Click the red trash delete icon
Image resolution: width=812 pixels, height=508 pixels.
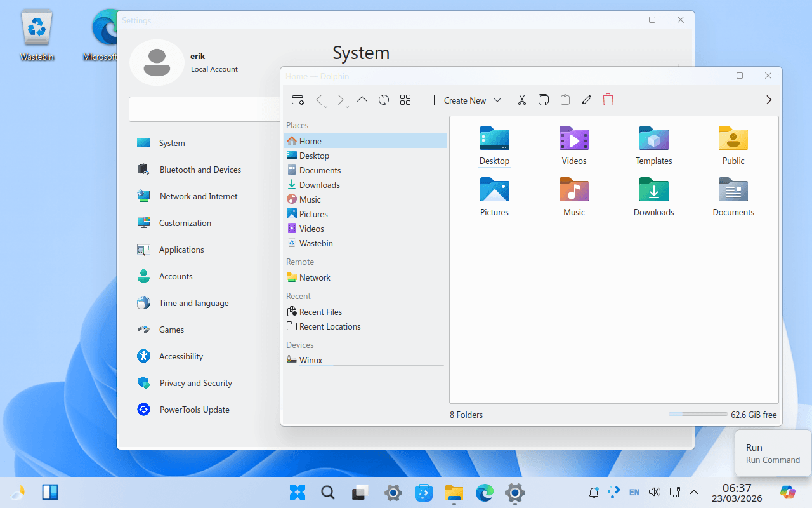pyautogui.click(x=608, y=100)
